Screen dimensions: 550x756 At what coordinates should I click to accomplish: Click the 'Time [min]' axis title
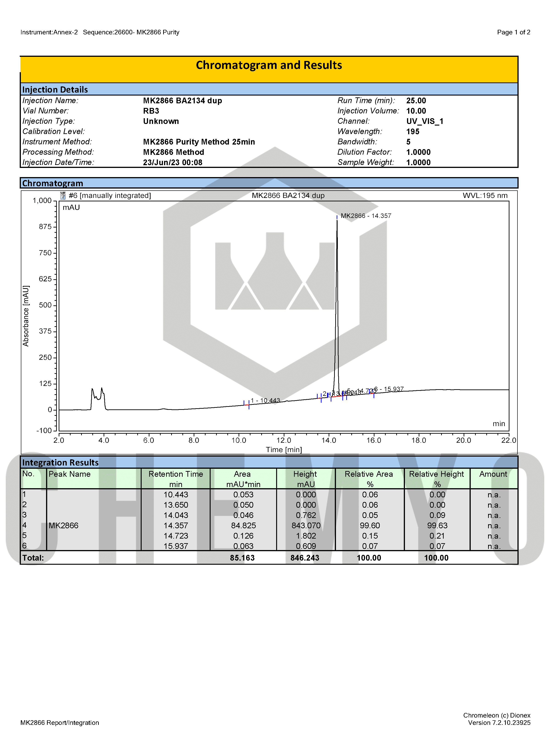(x=284, y=450)
